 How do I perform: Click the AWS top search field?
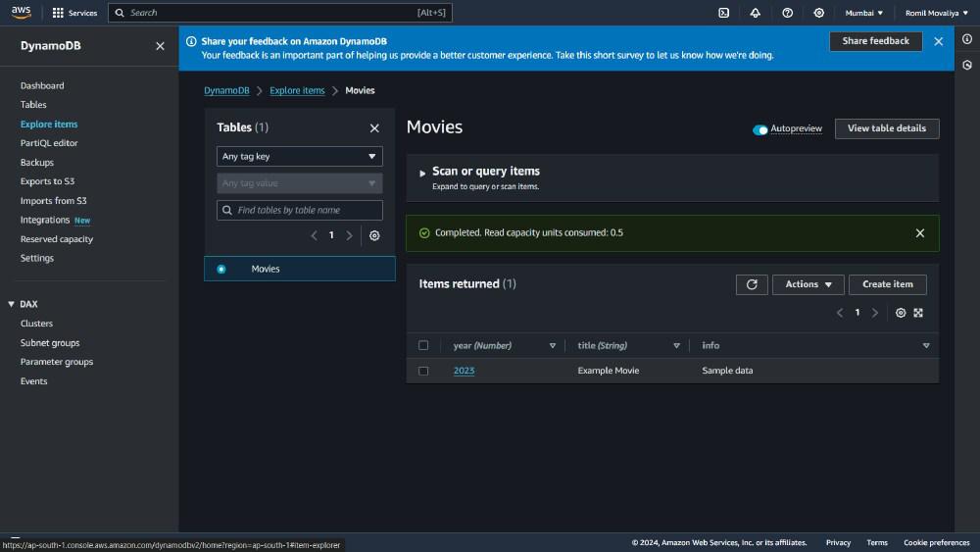click(280, 13)
